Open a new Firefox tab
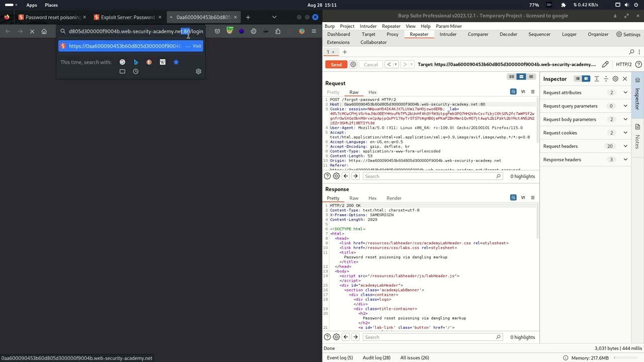 [248, 17]
